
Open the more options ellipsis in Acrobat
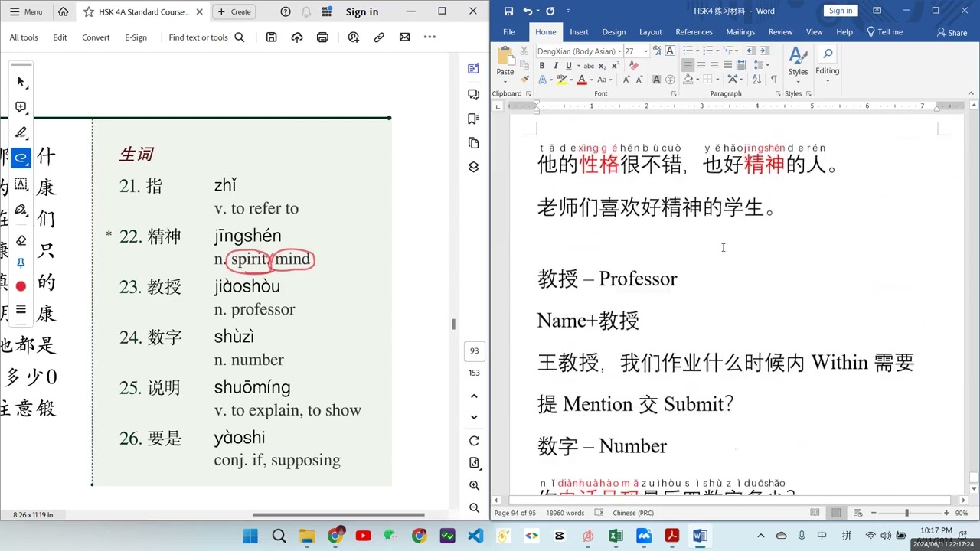click(x=430, y=37)
